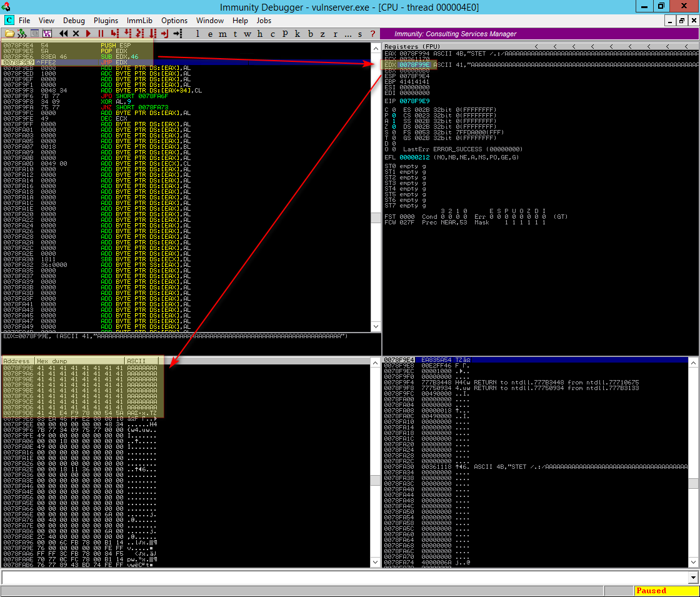Viewport: 700px width, 597px height.
Task: Select the SUB EDX,46 instruction row
Action: pos(186,57)
